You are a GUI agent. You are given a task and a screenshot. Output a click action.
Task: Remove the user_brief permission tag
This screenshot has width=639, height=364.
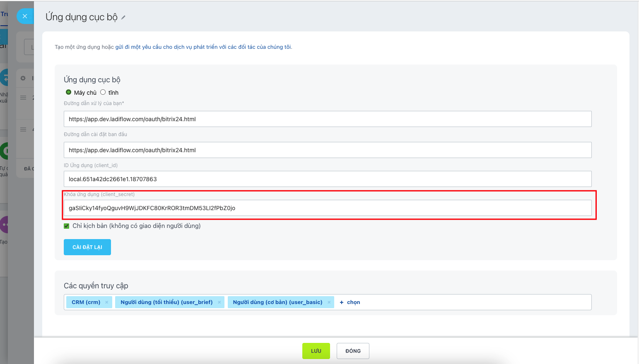click(219, 302)
